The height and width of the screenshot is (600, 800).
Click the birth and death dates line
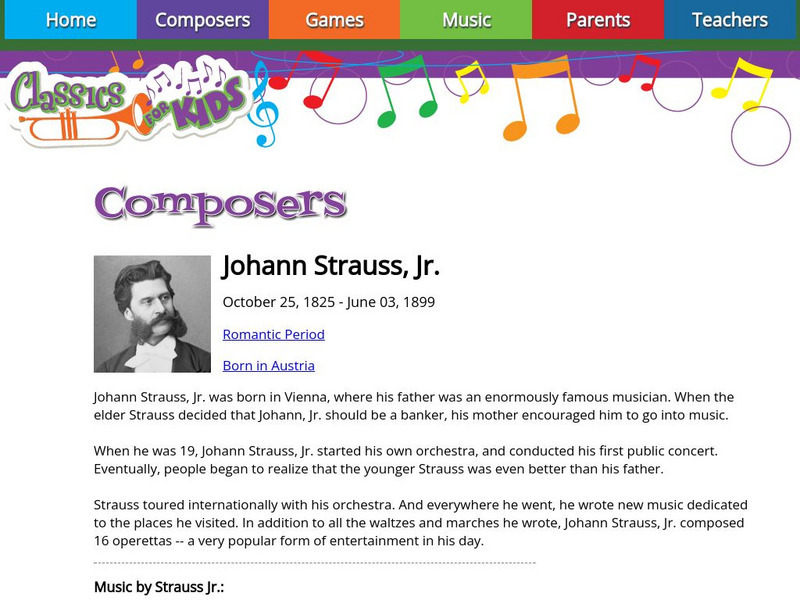coord(328,302)
